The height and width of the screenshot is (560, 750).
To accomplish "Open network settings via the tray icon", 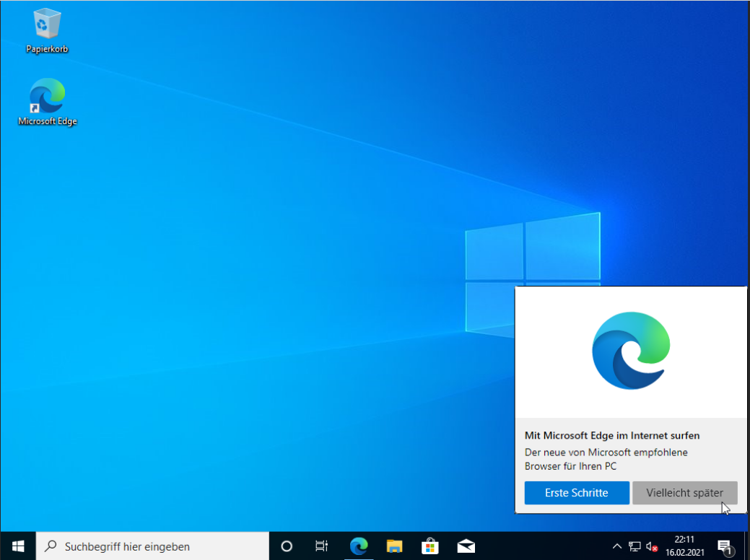I will pos(635,546).
